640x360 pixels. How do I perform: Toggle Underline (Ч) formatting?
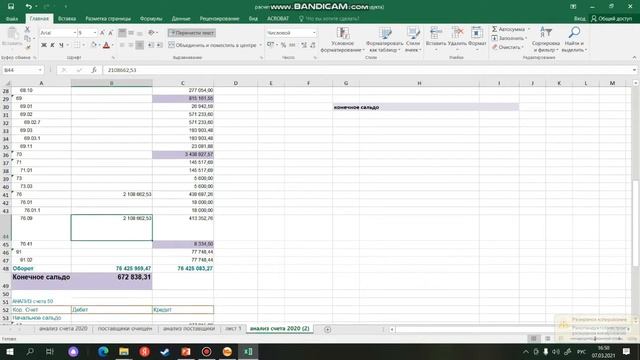click(61, 45)
